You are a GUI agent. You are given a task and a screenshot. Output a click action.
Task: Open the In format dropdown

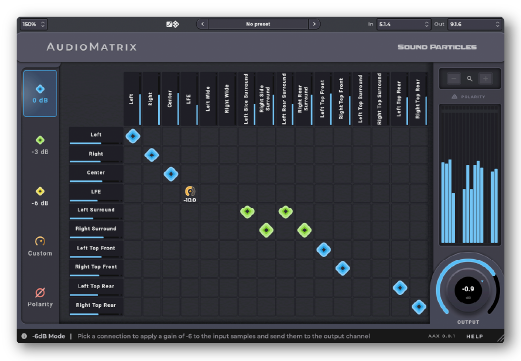[x=403, y=24]
